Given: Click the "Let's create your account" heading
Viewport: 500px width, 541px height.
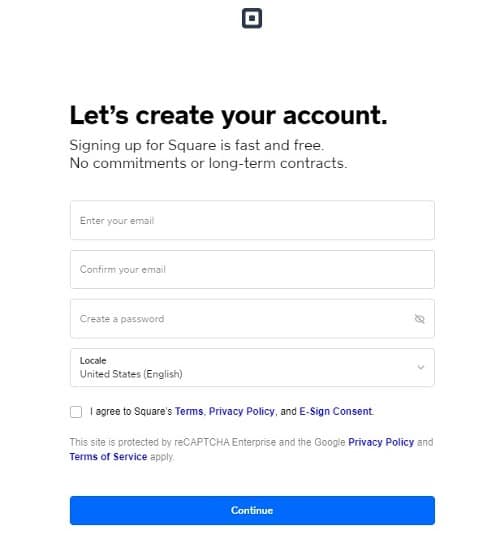Looking at the screenshot, I should pos(228,115).
